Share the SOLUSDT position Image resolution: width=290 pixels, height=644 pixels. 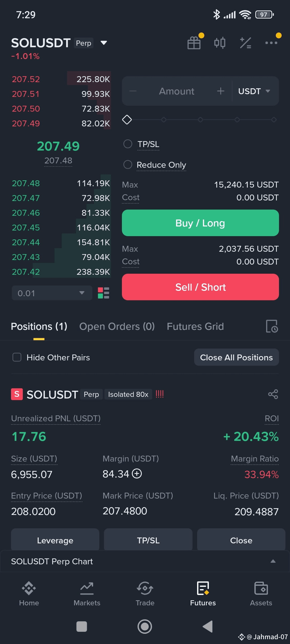coord(273,394)
